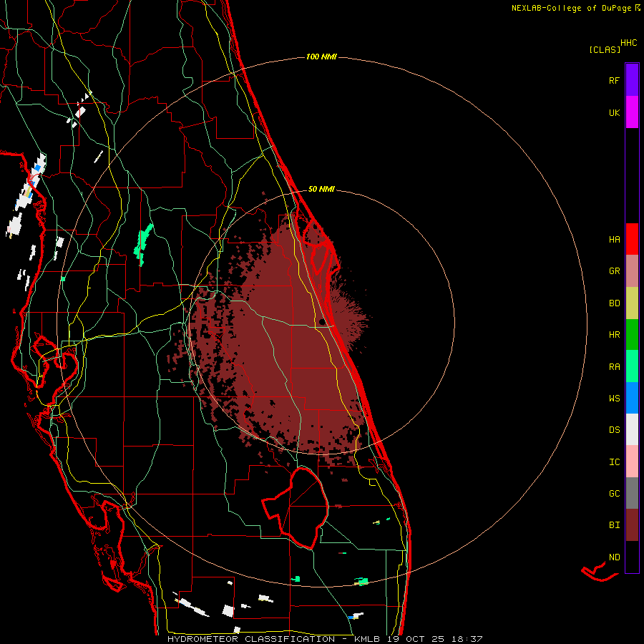Click the "[CLAS]" legend heading
644x644 pixels.
point(605,49)
